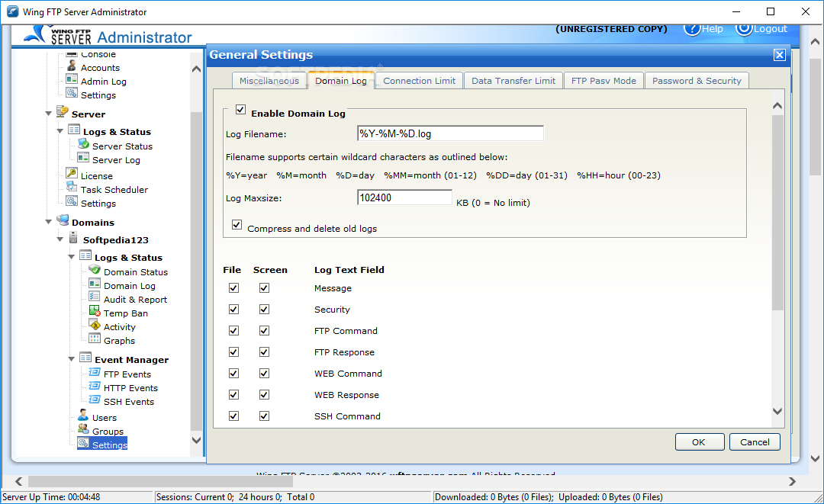
Task: Open the Password & Security tab
Action: click(x=697, y=81)
